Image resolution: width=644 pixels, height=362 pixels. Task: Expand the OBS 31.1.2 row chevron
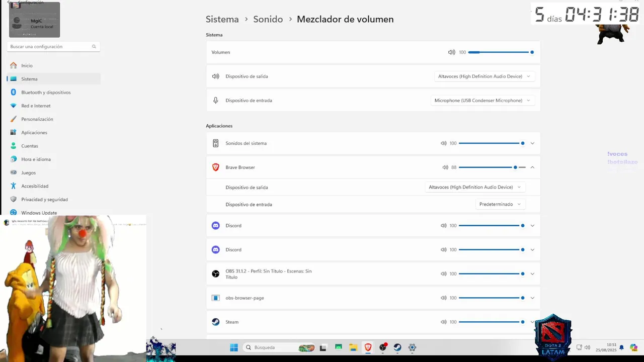[x=532, y=274]
